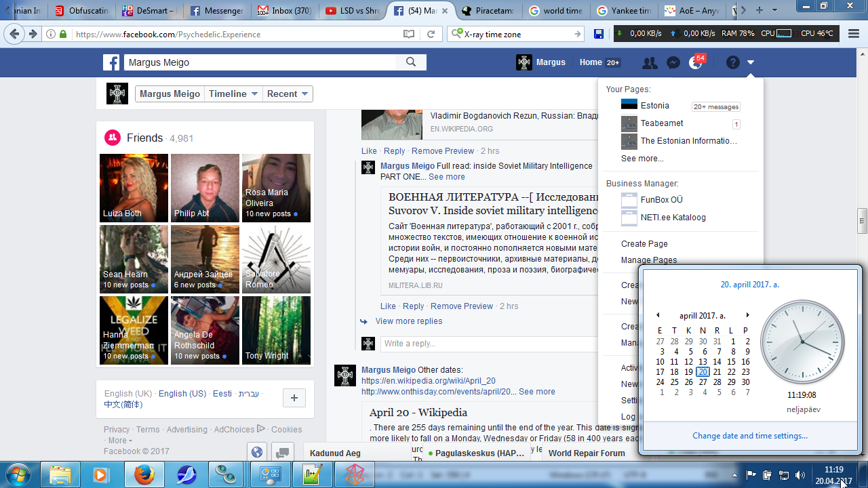The image size is (868, 488).
Task: Open the media player taskbar icon
Action: point(102,475)
